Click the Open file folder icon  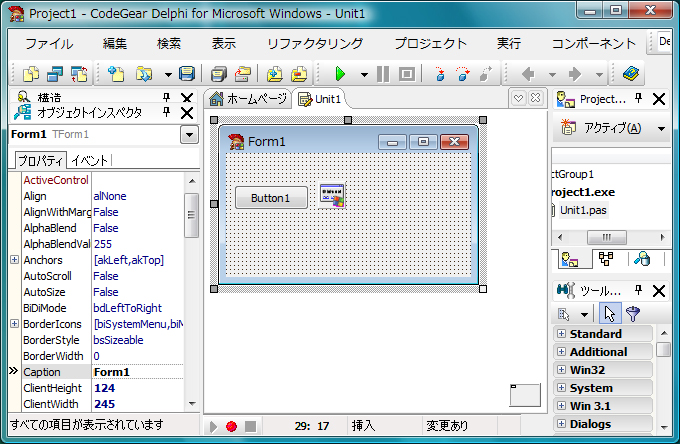click(144, 74)
